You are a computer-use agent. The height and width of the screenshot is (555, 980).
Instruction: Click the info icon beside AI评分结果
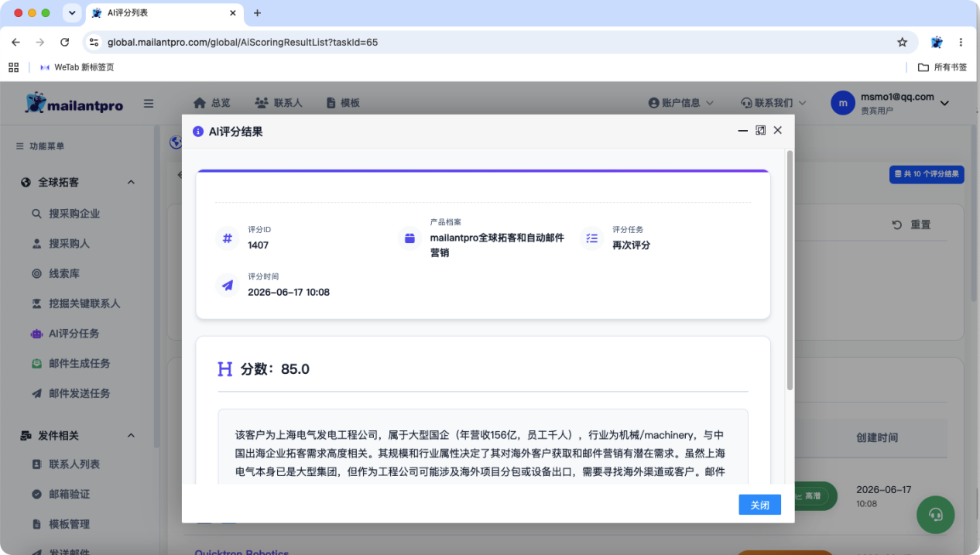click(x=198, y=132)
